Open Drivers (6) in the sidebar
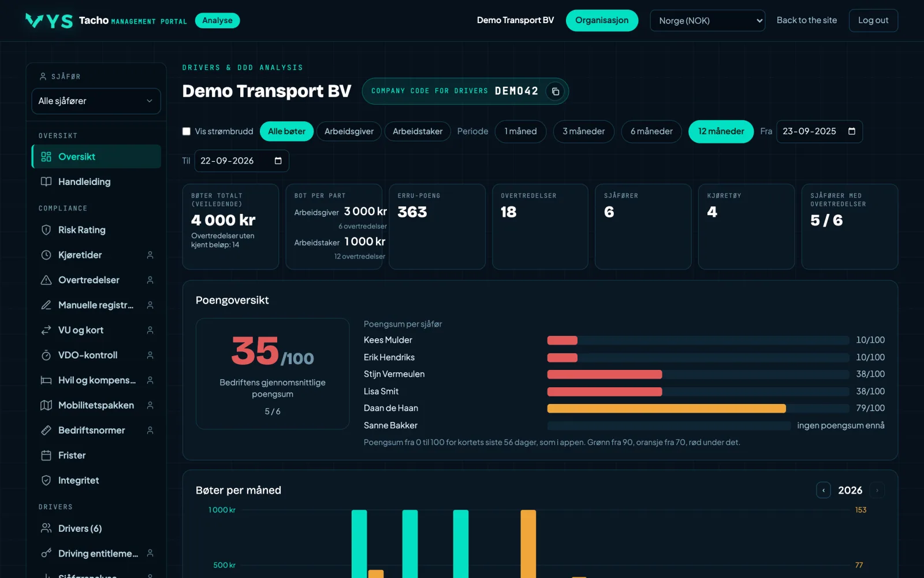This screenshot has height=578, width=924. [x=96, y=528]
